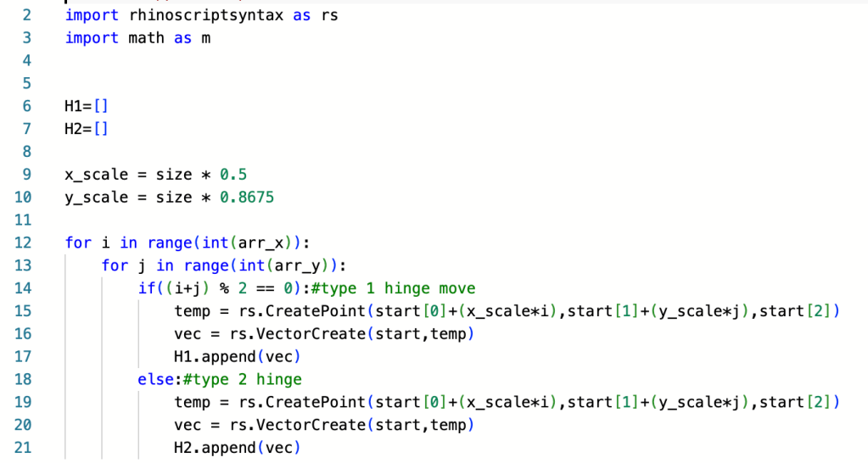868x463 pixels.
Task: Click the H1=[] list declaration
Action: tap(87, 107)
